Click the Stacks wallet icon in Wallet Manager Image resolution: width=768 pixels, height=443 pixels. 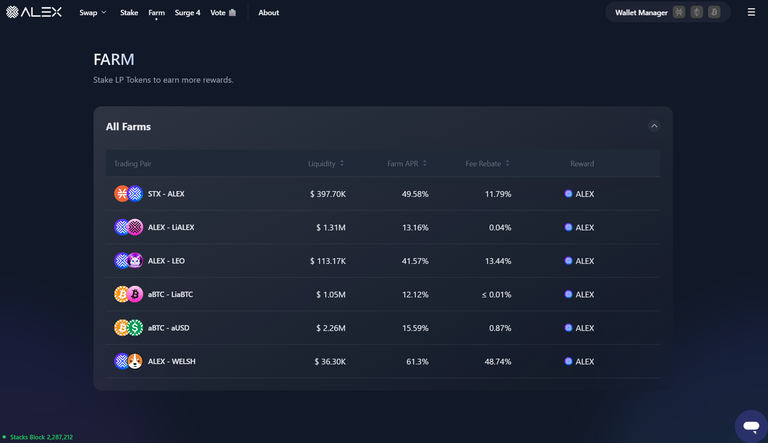(x=678, y=12)
